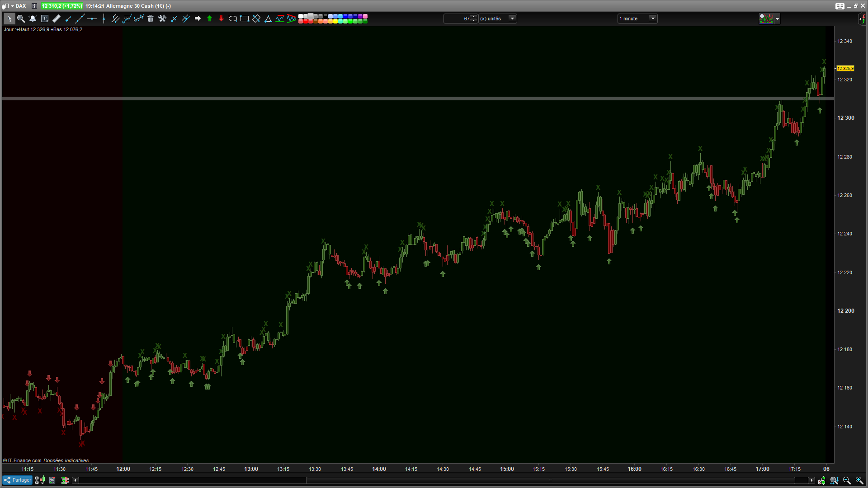This screenshot has width=868, height=488.
Task: Pick the ruler measuring tool
Action: point(57,19)
